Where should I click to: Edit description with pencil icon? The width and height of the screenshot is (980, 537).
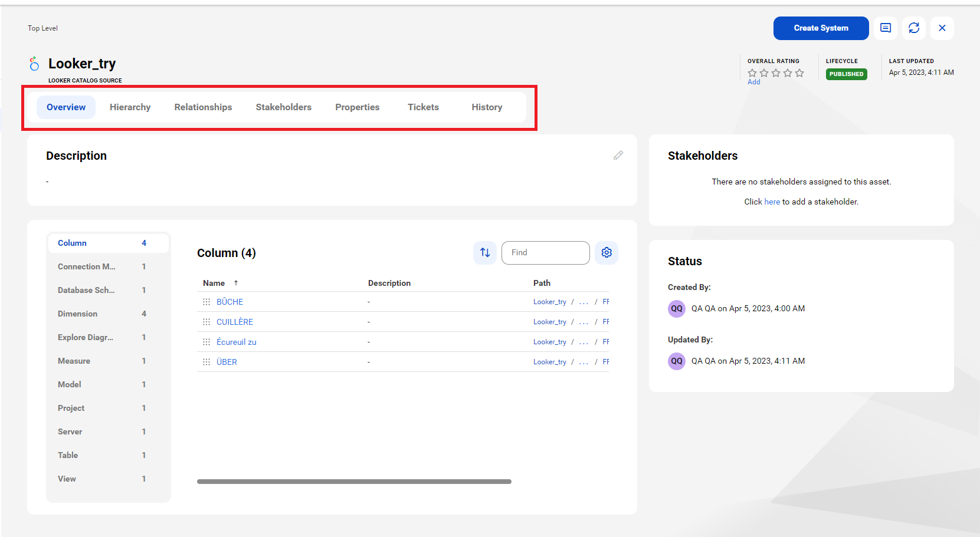[618, 156]
